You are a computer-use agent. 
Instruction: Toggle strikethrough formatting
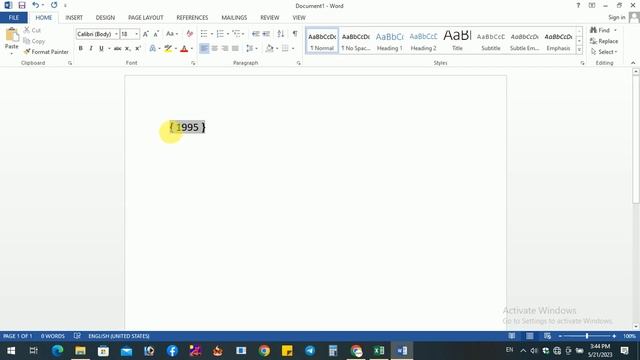[x=118, y=48]
